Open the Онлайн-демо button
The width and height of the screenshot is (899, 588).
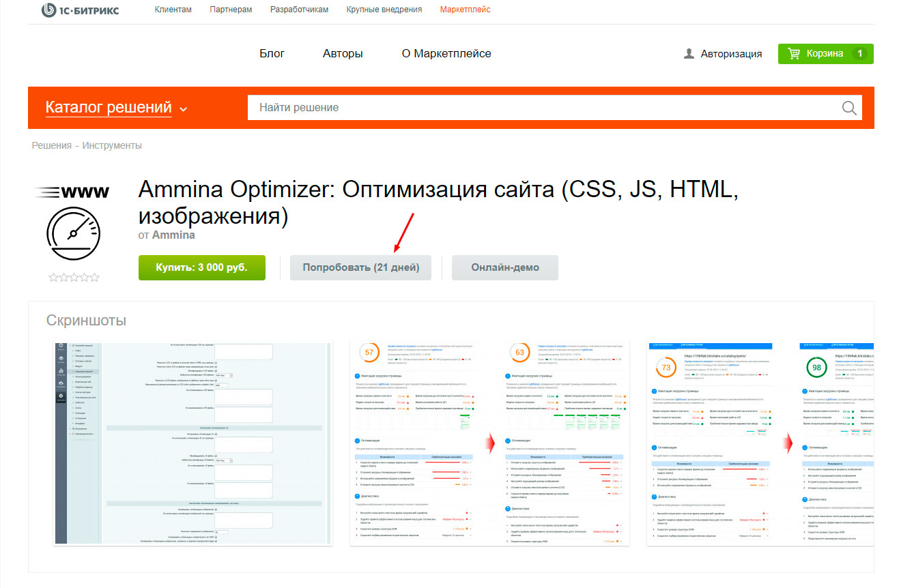pyautogui.click(x=505, y=267)
